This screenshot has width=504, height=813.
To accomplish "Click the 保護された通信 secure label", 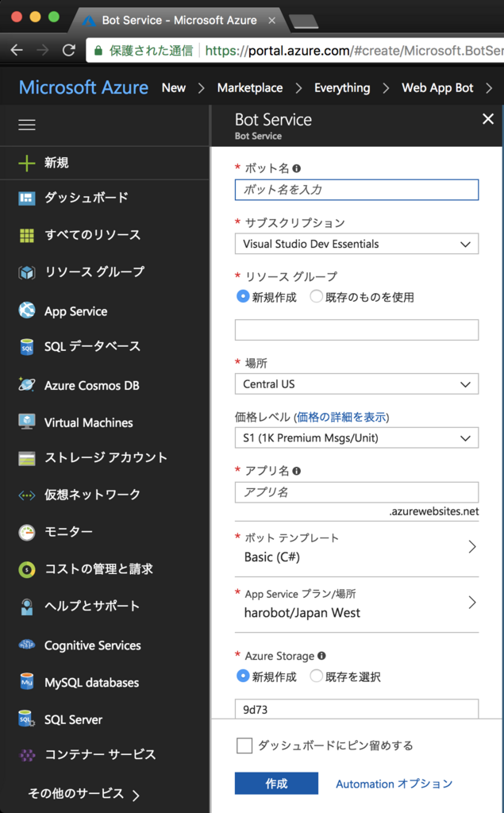I will [151, 50].
